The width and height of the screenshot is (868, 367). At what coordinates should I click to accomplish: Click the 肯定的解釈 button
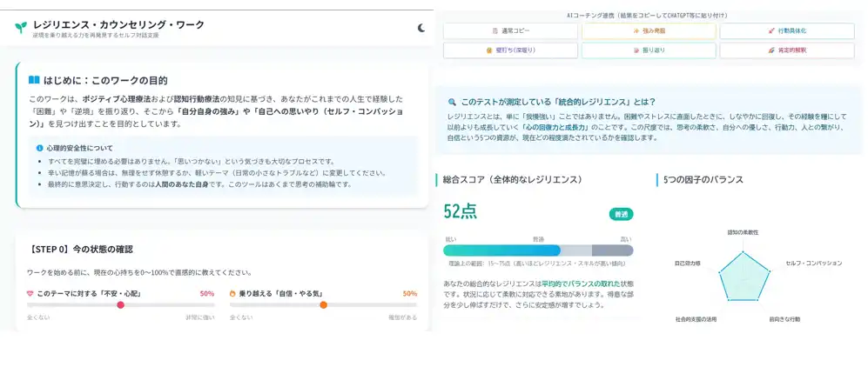787,50
